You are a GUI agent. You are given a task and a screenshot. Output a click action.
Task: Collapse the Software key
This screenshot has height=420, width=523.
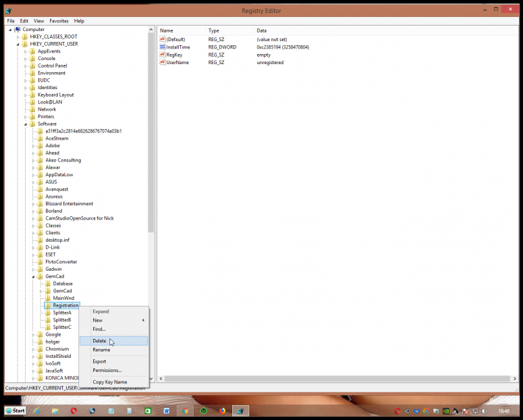coord(26,124)
